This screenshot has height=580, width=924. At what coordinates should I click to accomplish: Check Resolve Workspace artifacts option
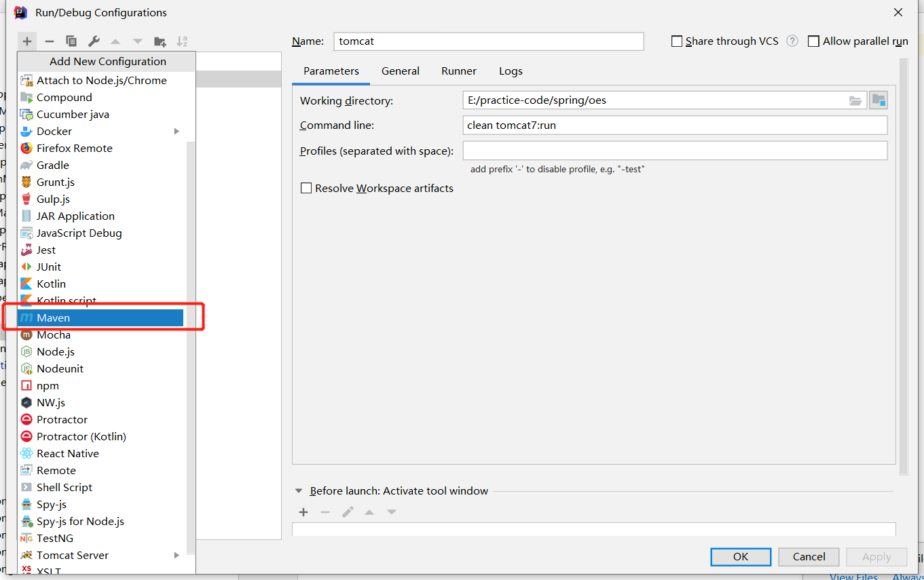point(306,189)
